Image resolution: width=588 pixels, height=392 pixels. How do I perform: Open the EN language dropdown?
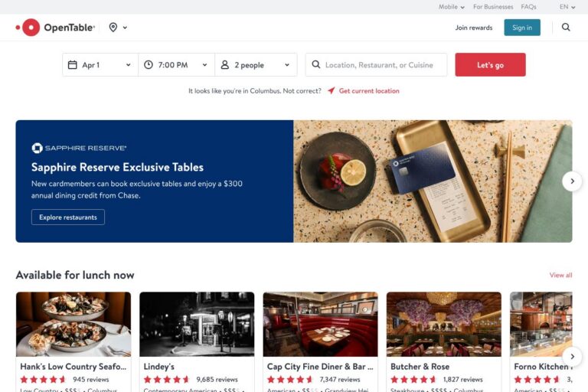pyautogui.click(x=567, y=7)
